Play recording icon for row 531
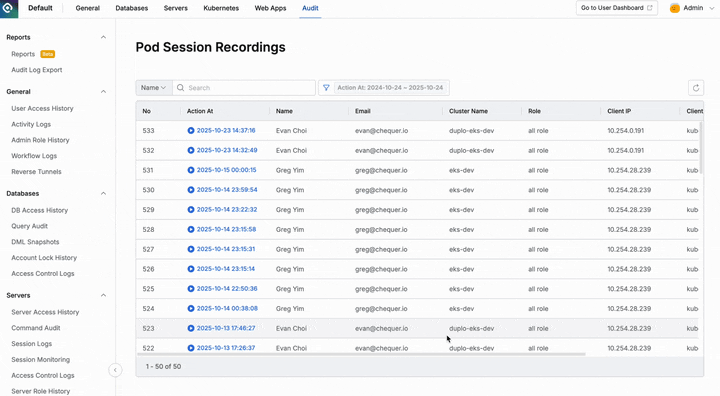The image size is (720, 396). pos(191,170)
